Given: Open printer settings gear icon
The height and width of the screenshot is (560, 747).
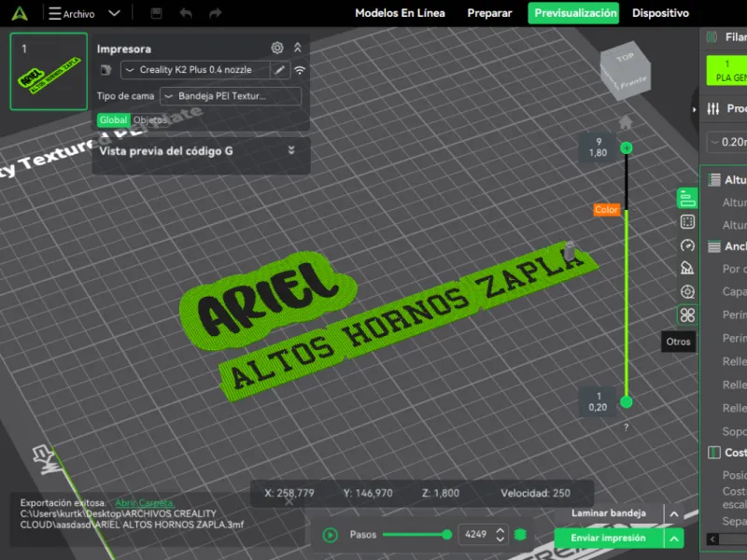Looking at the screenshot, I should point(277,48).
